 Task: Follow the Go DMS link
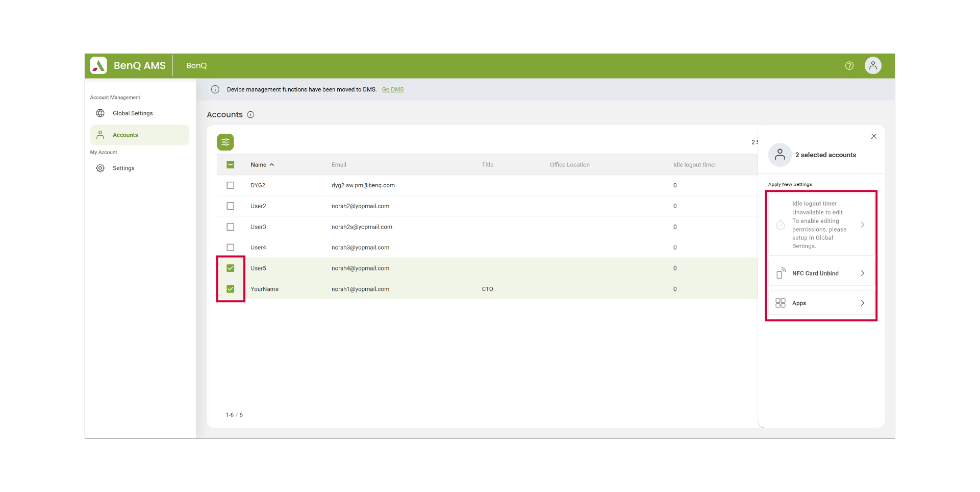click(x=393, y=90)
